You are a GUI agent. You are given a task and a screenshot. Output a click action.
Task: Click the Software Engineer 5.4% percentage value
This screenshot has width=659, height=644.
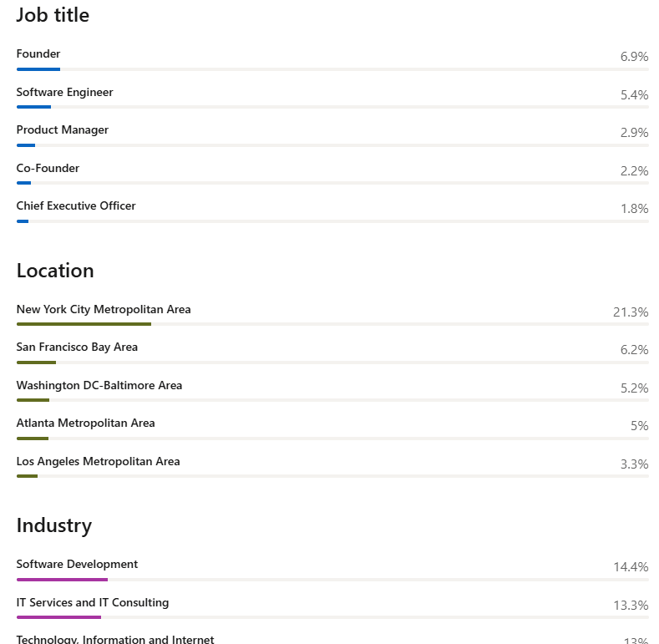(x=634, y=95)
